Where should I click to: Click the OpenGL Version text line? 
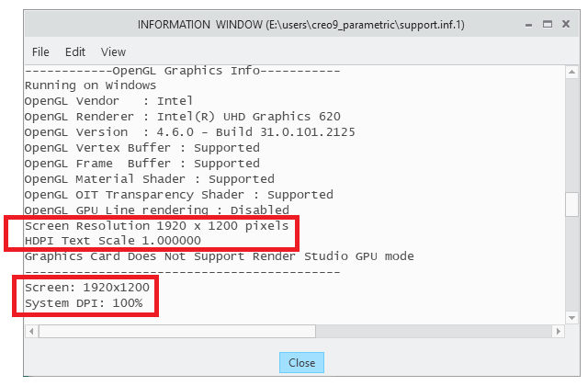pyautogui.click(x=189, y=132)
